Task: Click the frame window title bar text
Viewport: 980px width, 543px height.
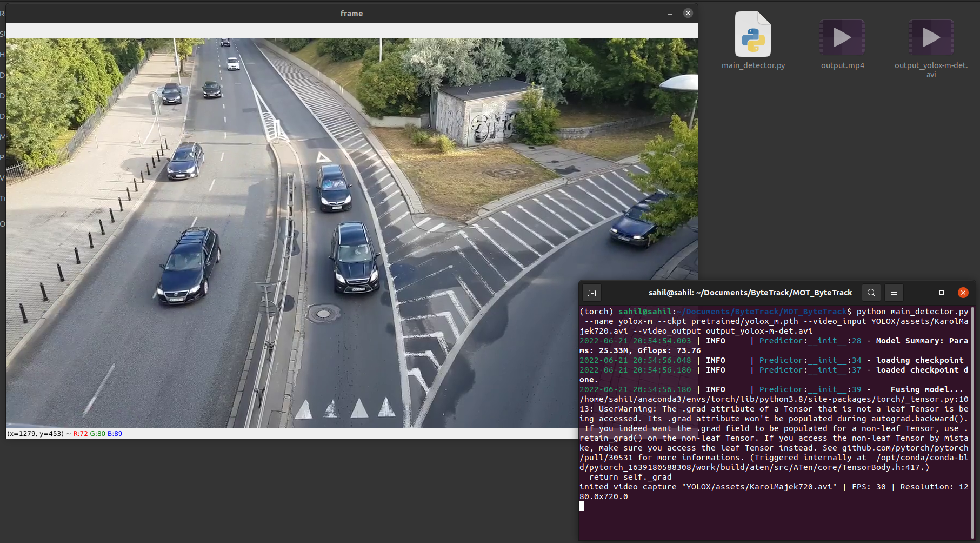Action: tap(352, 14)
